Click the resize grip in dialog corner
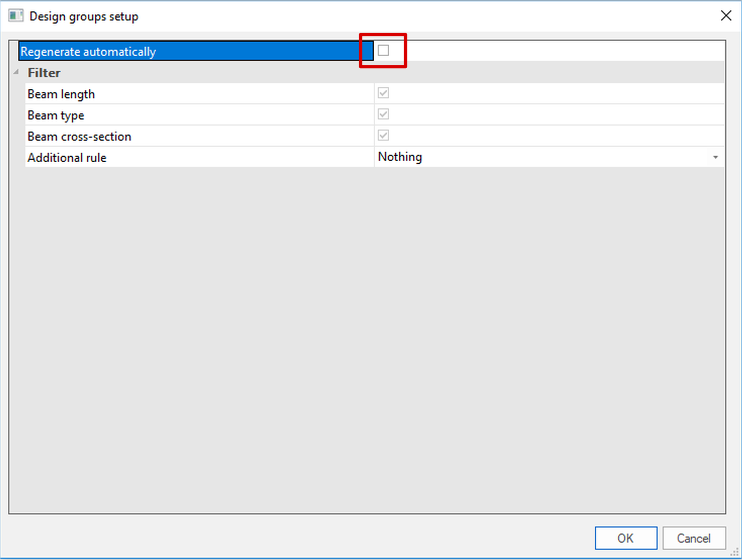Screen dimensions: 742x560 click(735, 553)
